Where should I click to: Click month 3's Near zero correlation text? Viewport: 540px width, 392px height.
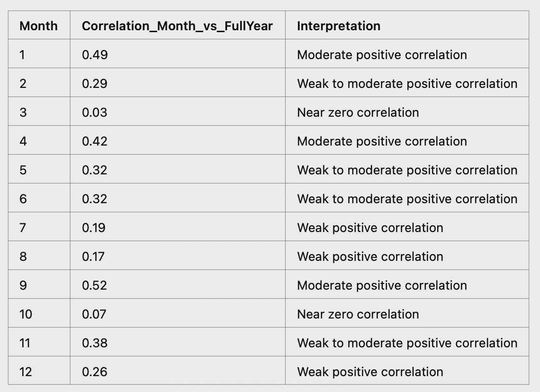(x=358, y=112)
